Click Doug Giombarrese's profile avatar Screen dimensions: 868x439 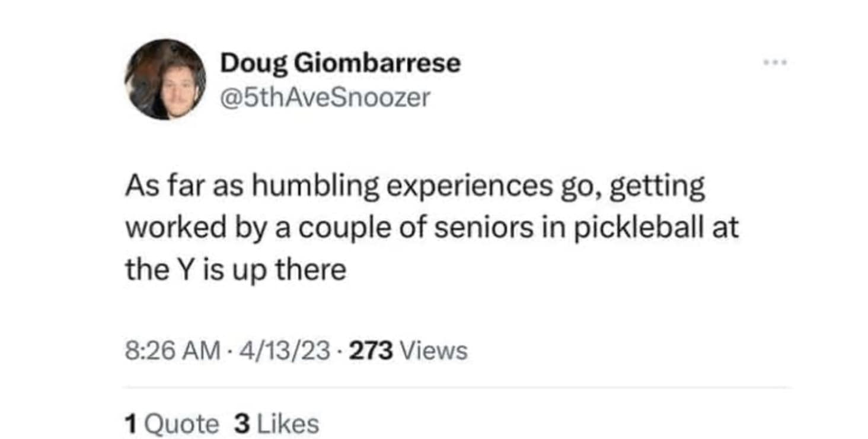pos(165,79)
